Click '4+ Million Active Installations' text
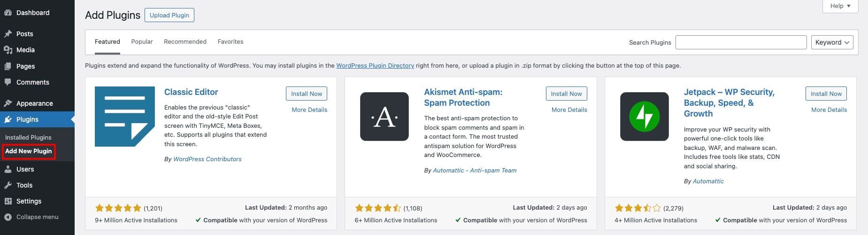 (x=656, y=220)
